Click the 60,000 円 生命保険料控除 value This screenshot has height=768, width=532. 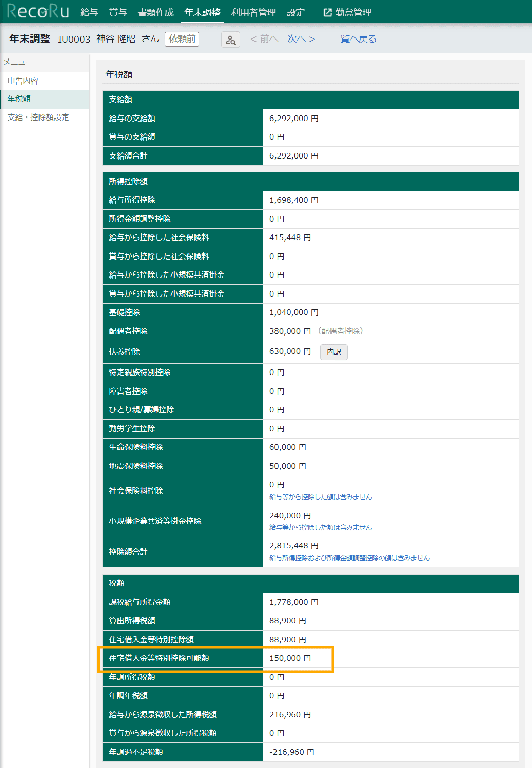(x=288, y=447)
